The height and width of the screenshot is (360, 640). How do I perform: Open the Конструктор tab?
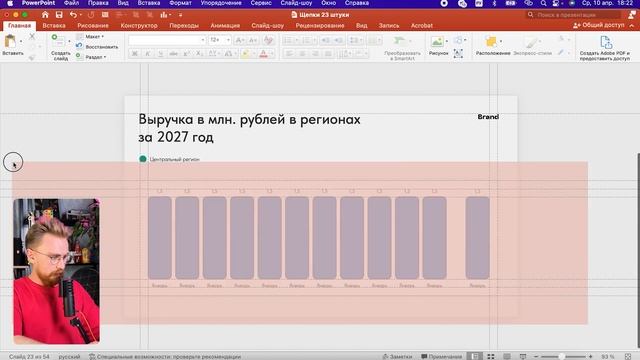click(139, 25)
